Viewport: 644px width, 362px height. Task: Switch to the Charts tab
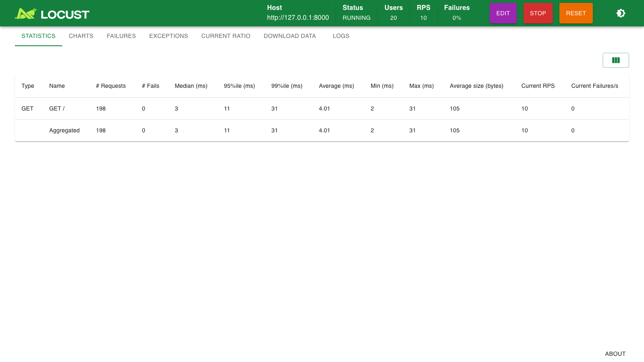pos(81,36)
